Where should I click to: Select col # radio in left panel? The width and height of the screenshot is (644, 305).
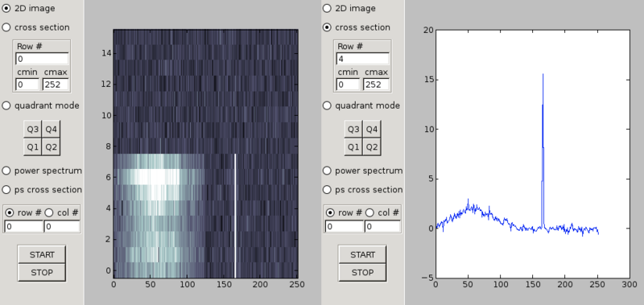(49, 212)
